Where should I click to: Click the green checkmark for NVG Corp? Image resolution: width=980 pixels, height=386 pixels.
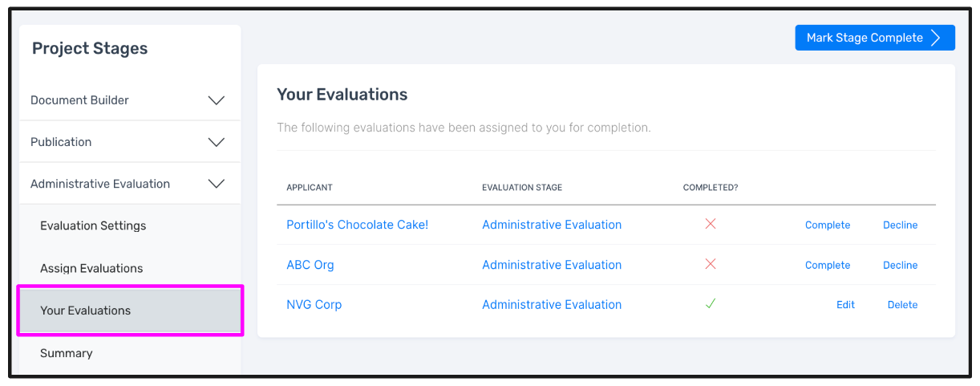click(x=710, y=304)
